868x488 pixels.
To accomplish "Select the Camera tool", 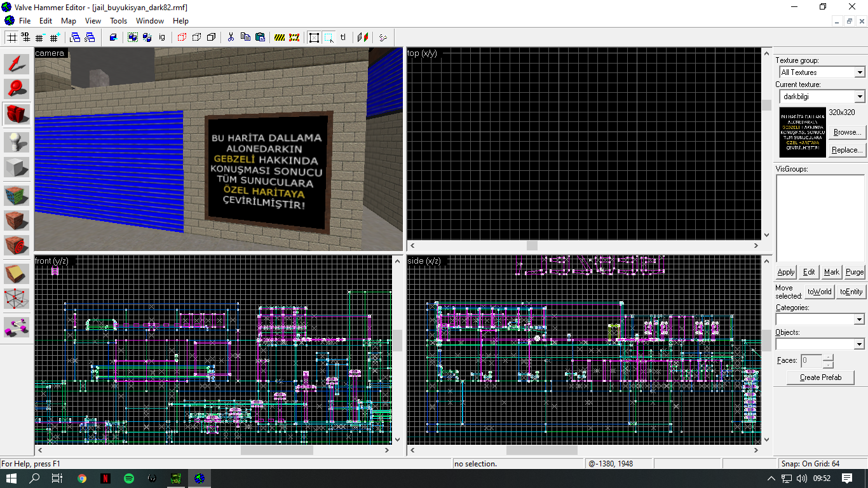I will (17, 114).
